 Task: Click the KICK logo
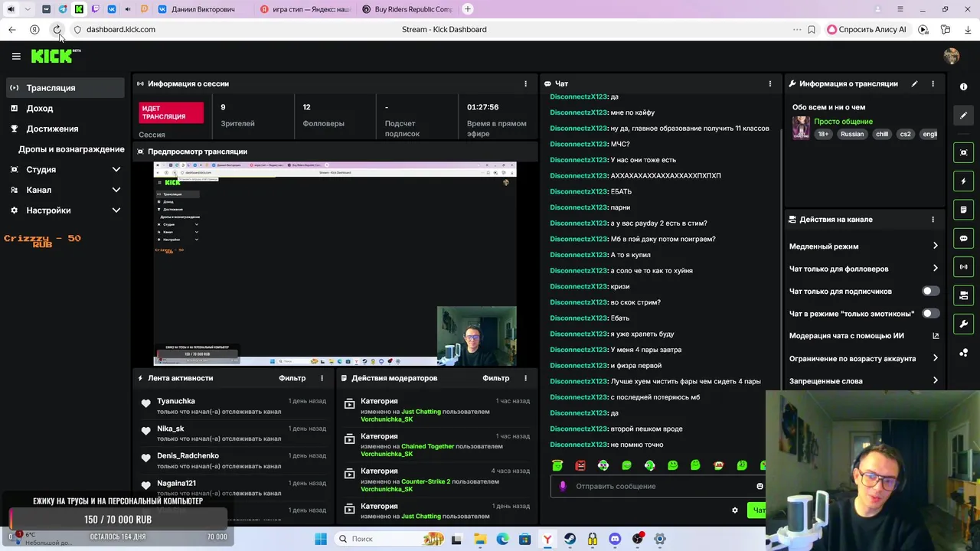coord(52,56)
